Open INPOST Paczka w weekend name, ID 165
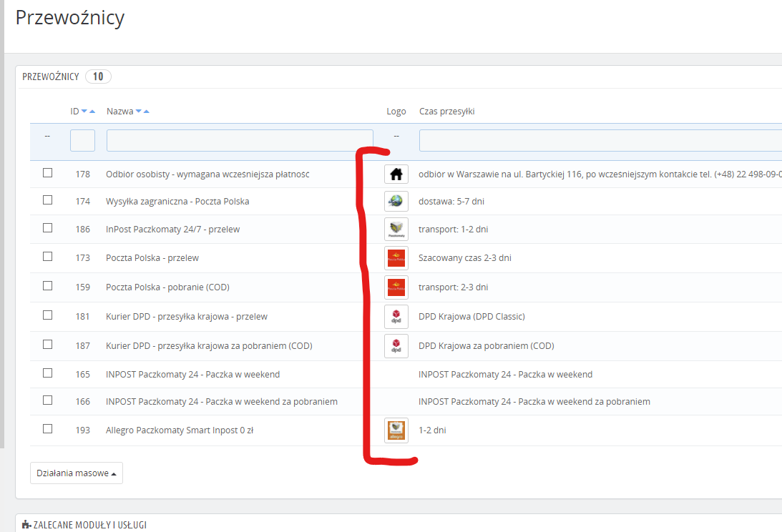The width and height of the screenshot is (782, 532). 192,375
